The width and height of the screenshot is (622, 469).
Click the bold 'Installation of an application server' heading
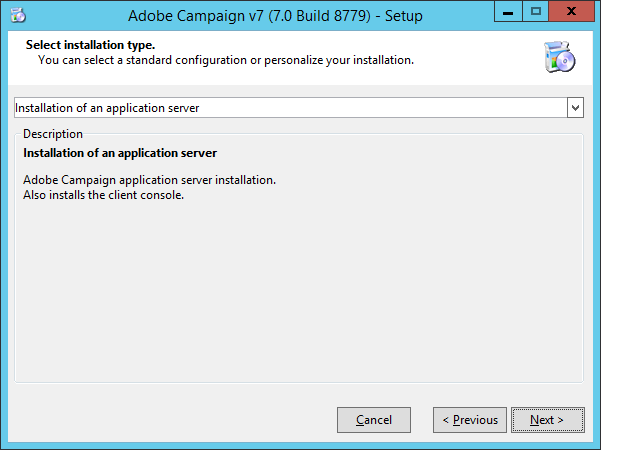pos(120,153)
